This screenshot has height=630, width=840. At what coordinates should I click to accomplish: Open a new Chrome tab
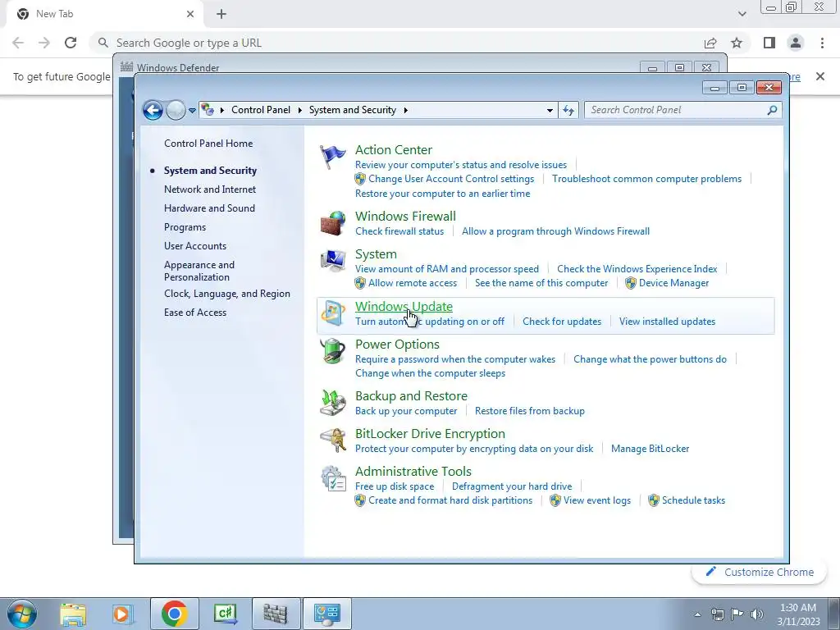(x=221, y=14)
